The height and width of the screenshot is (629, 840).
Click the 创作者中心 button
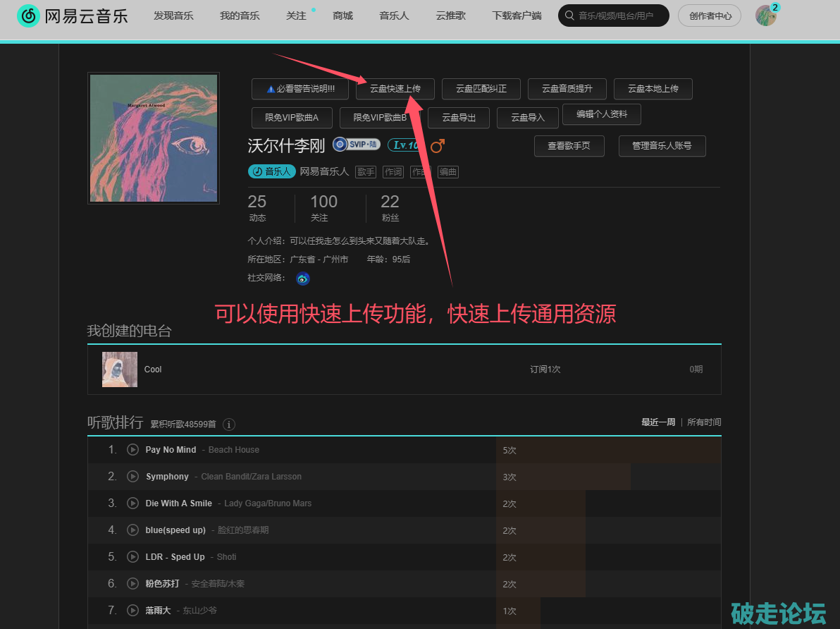coord(709,16)
